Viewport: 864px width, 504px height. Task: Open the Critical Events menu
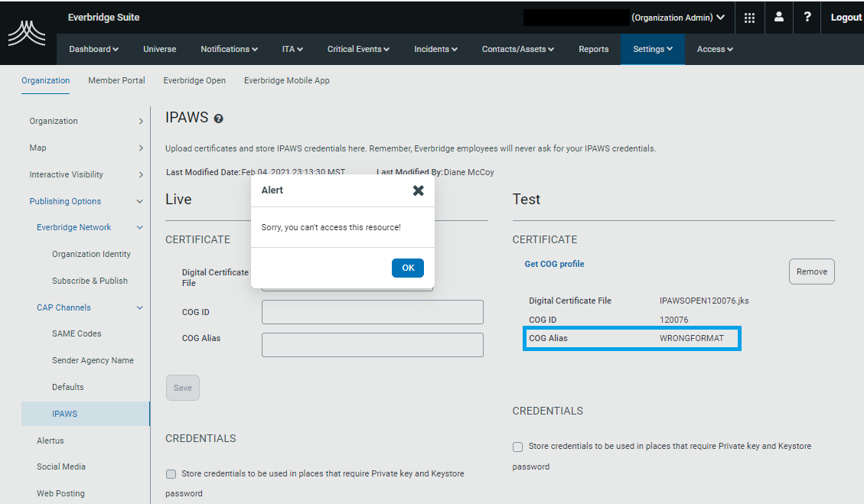tap(358, 49)
